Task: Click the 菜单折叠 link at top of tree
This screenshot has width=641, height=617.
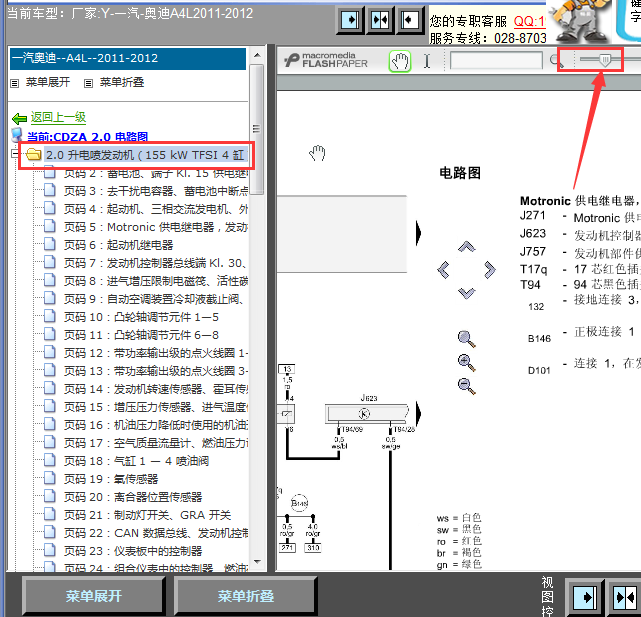Action: click(x=122, y=82)
